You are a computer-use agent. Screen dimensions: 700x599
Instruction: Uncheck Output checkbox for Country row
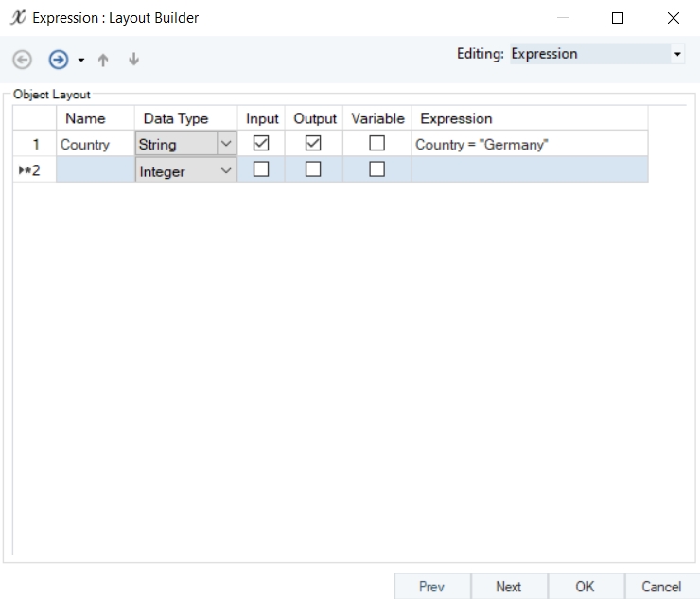pyautogui.click(x=314, y=144)
